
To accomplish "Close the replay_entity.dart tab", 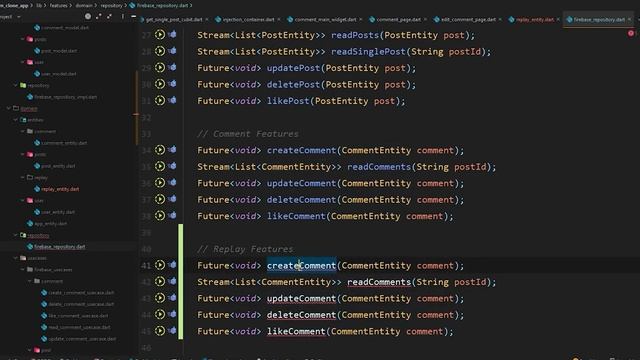I will tap(558, 19).
